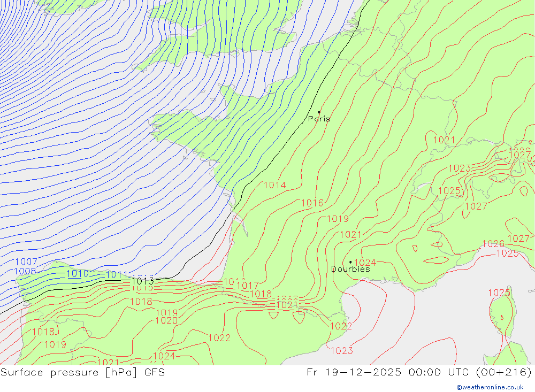
Task: Open the weatheronline.co.uk copyright link
Action: point(490,387)
